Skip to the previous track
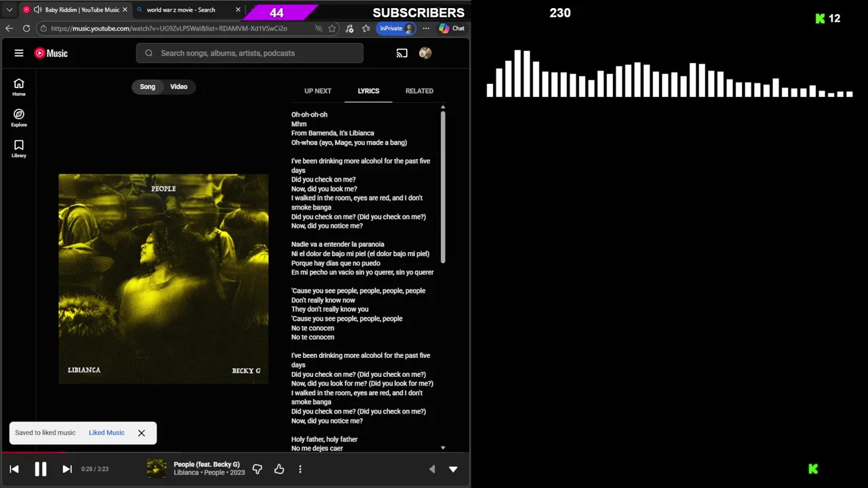868x488 pixels. tap(14, 469)
